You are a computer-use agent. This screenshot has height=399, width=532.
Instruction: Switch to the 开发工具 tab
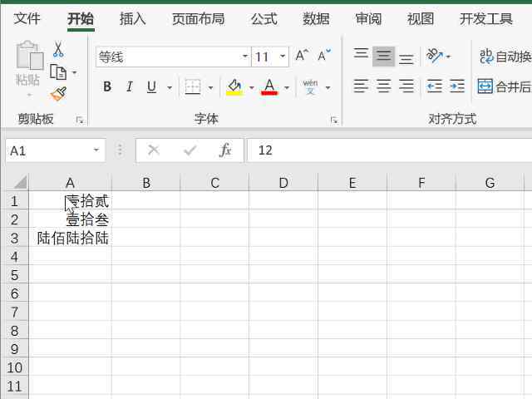[x=485, y=18]
